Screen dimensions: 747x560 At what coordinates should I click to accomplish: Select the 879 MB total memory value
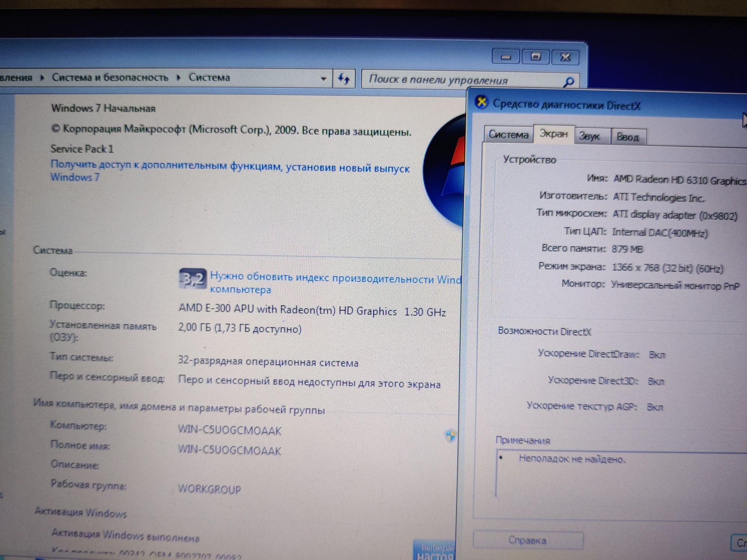pyautogui.click(x=627, y=249)
